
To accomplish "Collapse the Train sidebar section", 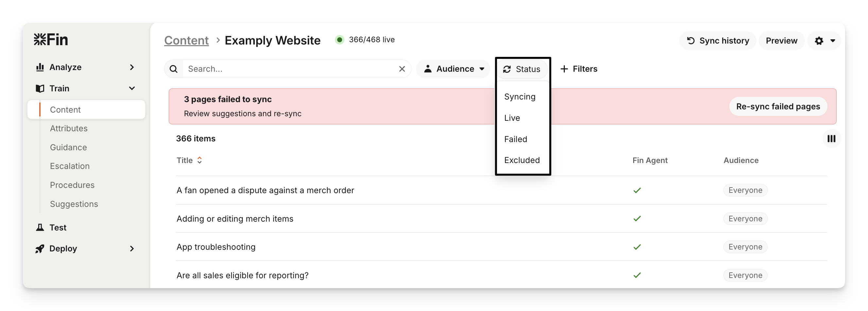I will tap(132, 88).
